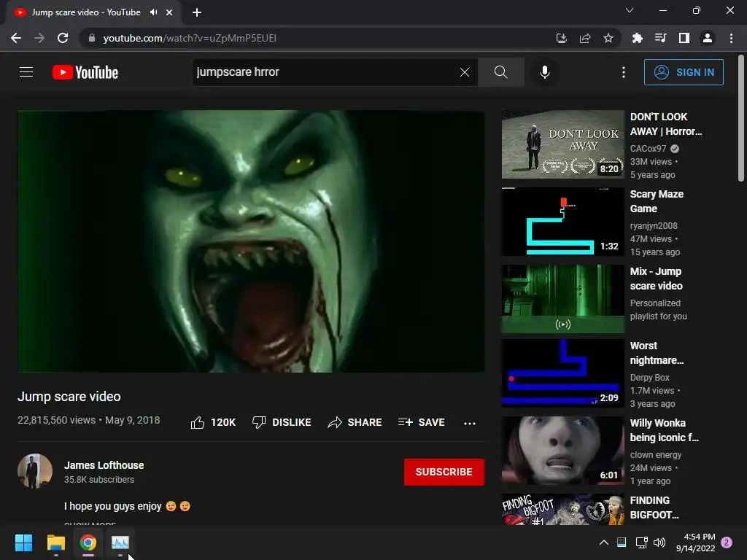747x560 pixels.
Task: Open Chrome profile icon
Action: 708,38
